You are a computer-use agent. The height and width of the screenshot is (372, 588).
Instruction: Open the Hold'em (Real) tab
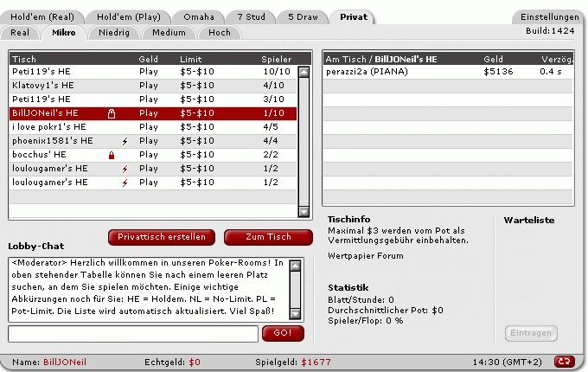pos(42,17)
